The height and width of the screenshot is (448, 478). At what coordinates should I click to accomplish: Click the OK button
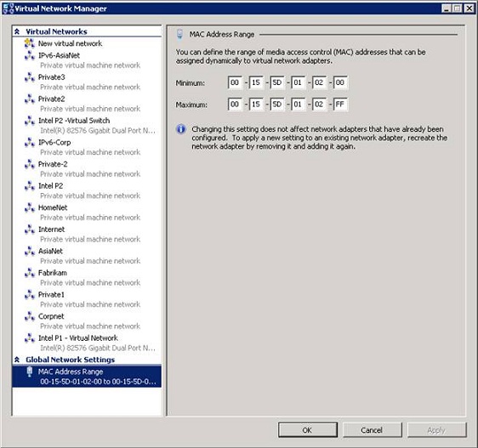click(308, 430)
